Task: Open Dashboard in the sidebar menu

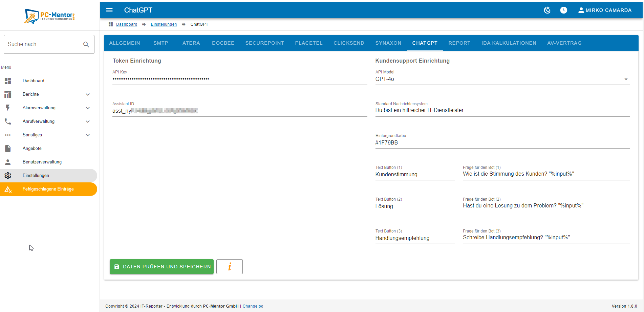Action: (48, 81)
